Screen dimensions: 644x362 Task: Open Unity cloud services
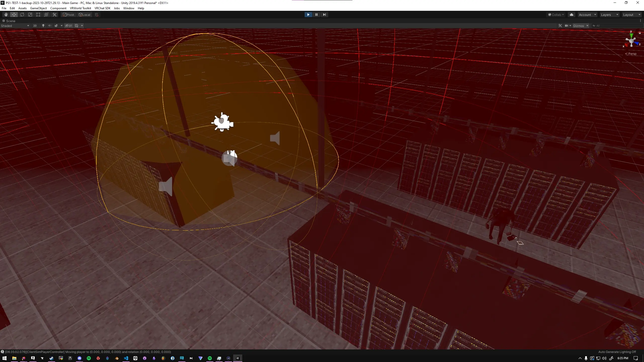pyautogui.click(x=572, y=15)
